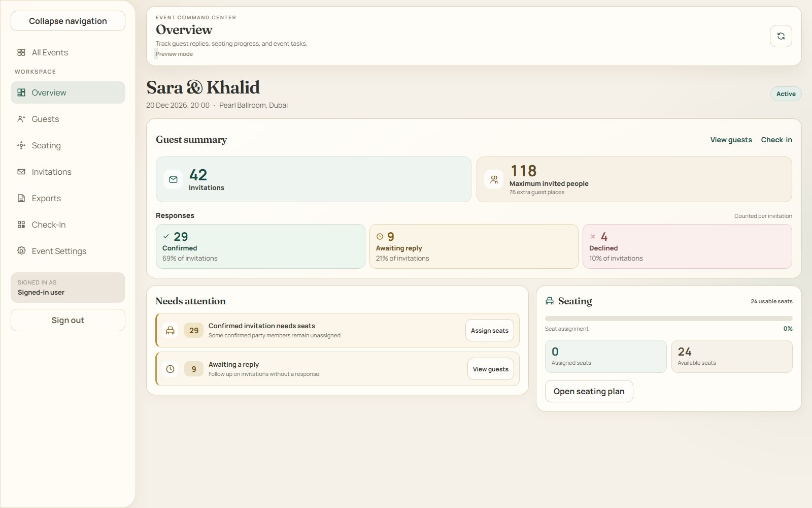Open the Exports page
The height and width of the screenshot is (508, 812).
(68, 198)
